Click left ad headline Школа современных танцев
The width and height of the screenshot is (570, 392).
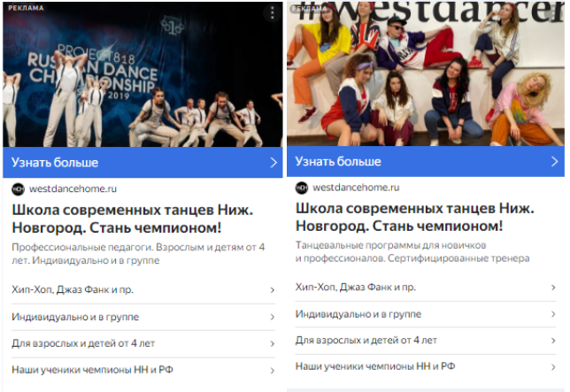point(133,219)
